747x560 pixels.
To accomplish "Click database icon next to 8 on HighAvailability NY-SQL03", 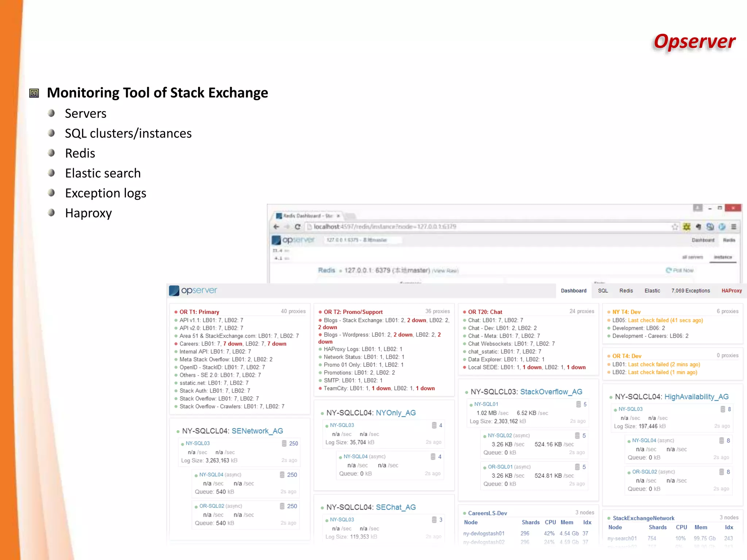I will tap(723, 409).
